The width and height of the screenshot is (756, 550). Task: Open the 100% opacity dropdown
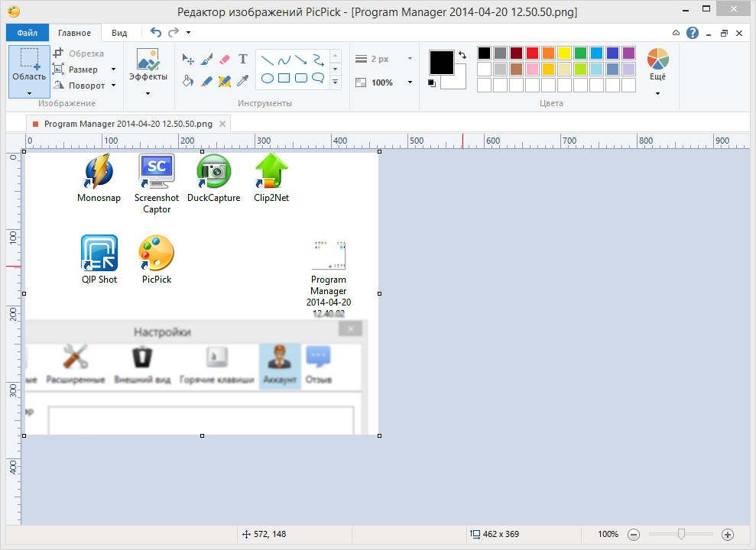[410, 82]
